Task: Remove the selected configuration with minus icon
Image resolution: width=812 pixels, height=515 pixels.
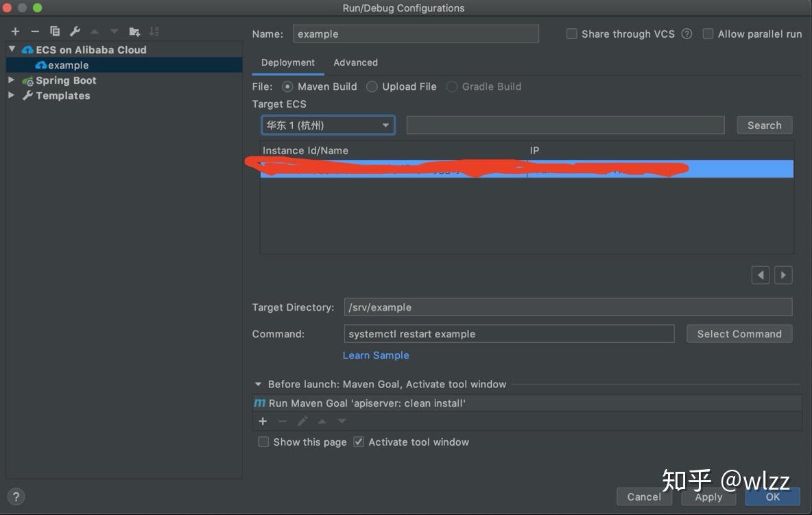Action: 35,32
